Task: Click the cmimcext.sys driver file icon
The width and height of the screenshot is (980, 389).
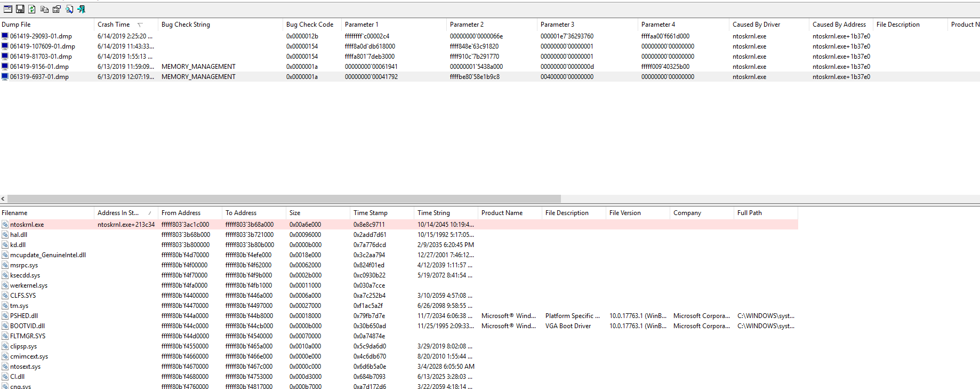Action: coord(5,356)
